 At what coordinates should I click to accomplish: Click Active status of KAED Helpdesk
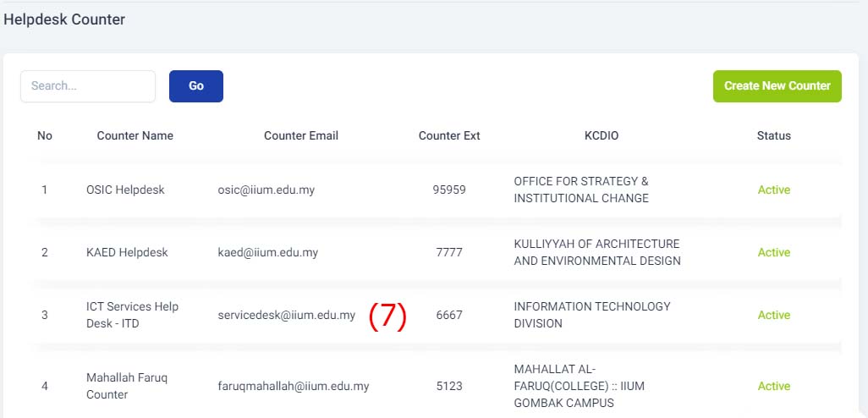774,252
